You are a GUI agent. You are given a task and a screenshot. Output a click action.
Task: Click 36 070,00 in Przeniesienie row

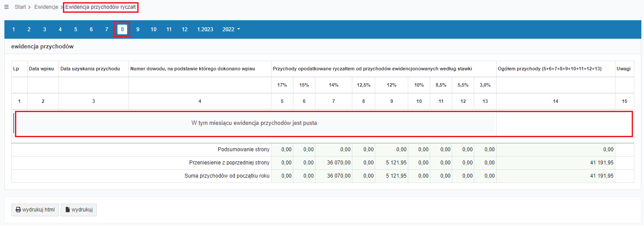(x=339, y=163)
